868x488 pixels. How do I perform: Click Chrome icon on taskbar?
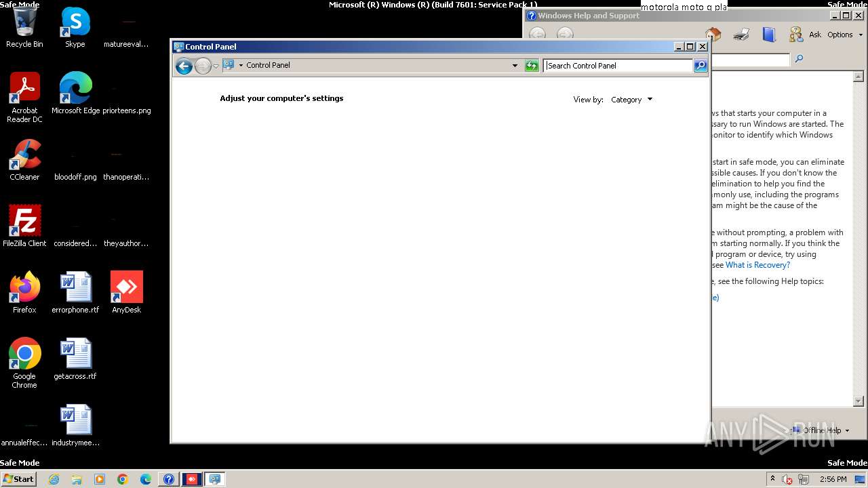click(123, 479)
